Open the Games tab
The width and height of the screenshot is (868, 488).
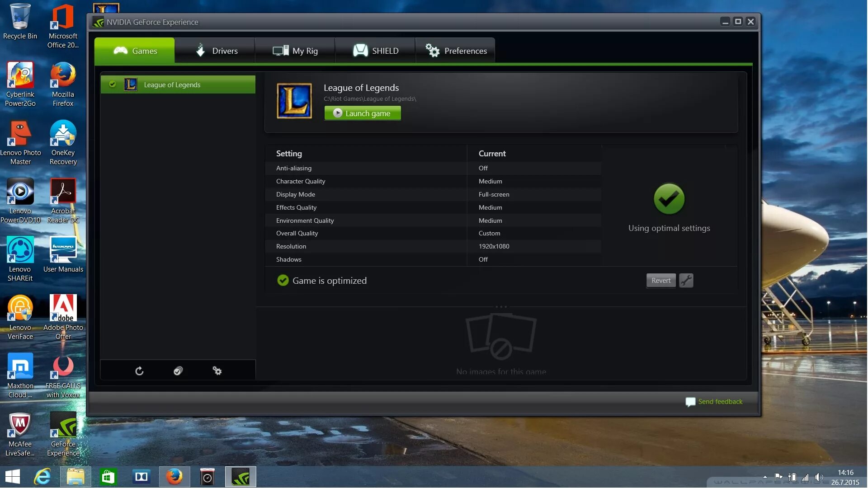click(x=135, y=51)
